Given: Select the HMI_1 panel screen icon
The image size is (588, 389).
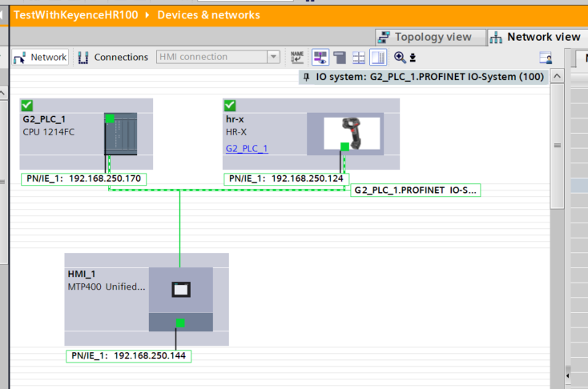Looking at the screenshot, I should click(181, 290).
